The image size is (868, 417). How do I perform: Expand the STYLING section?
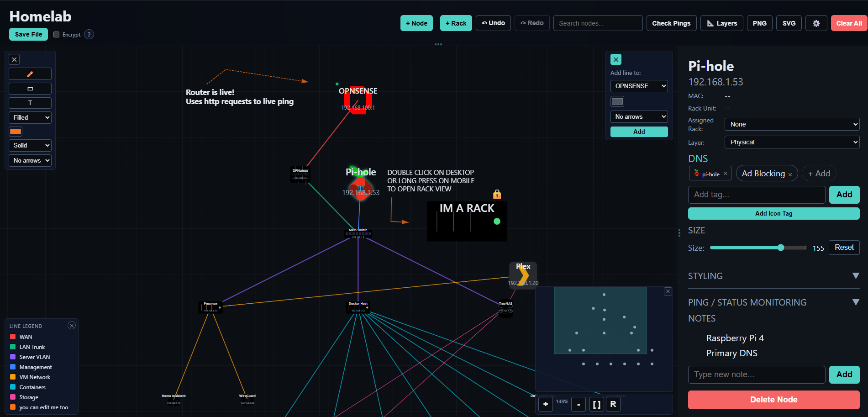(774, 276)
